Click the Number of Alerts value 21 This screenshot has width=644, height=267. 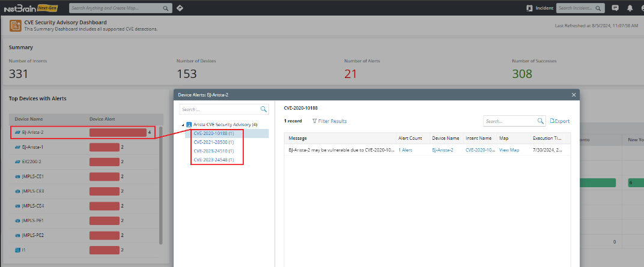350,74
